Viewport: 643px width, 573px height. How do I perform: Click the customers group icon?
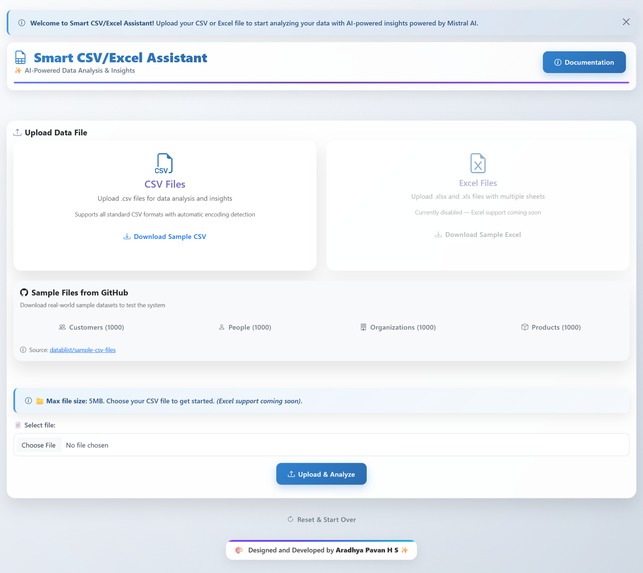tap(62, 327)
